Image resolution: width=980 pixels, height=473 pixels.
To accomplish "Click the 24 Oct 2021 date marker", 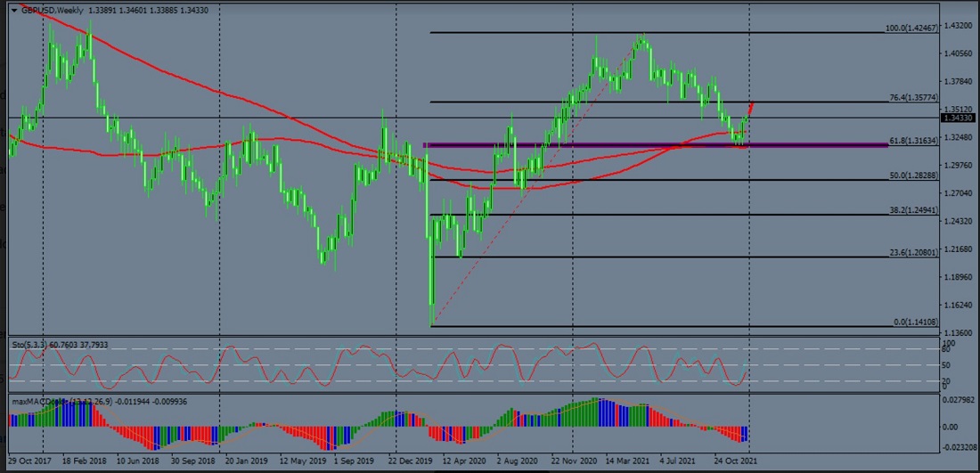I will coord(735,462).
